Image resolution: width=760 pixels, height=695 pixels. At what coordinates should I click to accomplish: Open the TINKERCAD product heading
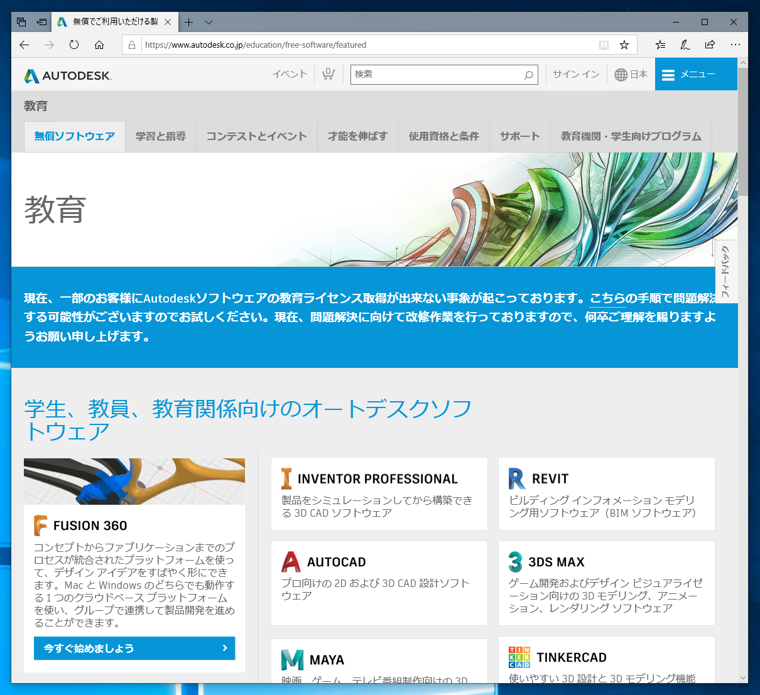tap(571, 658)
